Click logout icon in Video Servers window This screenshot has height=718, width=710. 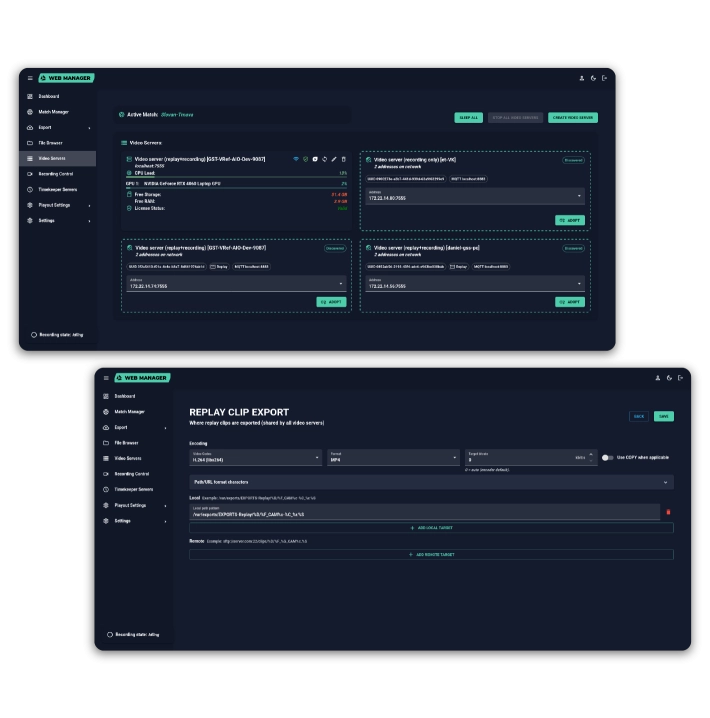pyautogui.click(x=605, y=78)
